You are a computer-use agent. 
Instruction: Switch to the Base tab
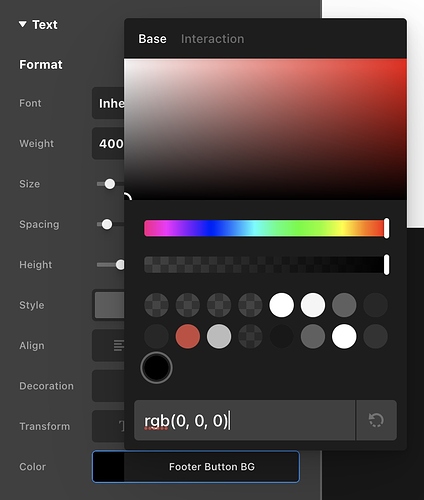152,39
